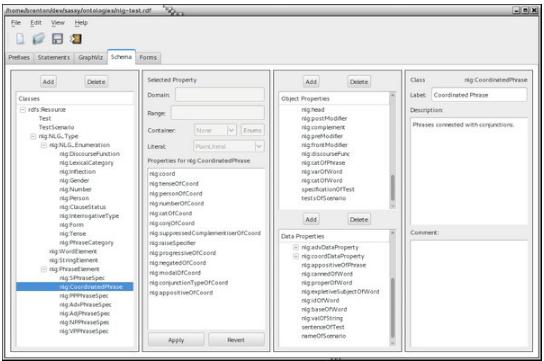
Task: Select nlg:WordElement class
Action: [73, 251]
